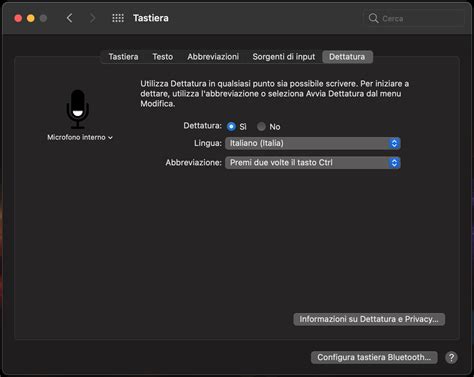Viewport: 474px width, 377px height.
Task: Open the Lingua dropdown Italiano (Italia)
Action: point(313,143)
